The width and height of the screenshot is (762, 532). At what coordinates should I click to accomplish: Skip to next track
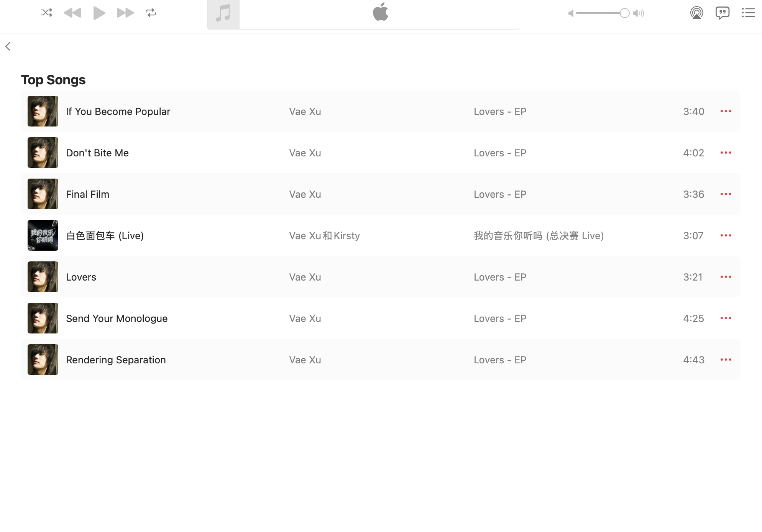pos(125,13)
